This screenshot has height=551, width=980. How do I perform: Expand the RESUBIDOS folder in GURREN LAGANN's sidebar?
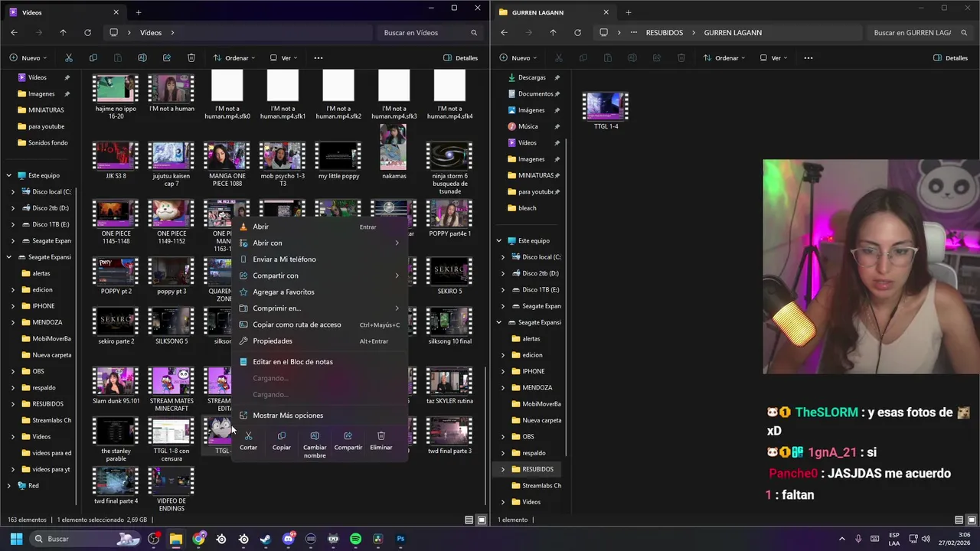point(503,469)
